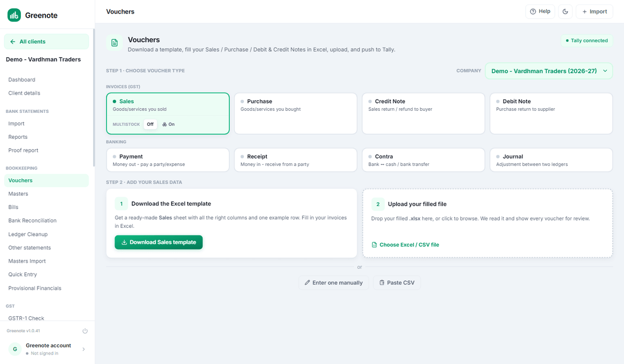Go to Client details
This screenshot has width=624, height=364.
coord(47,93)
